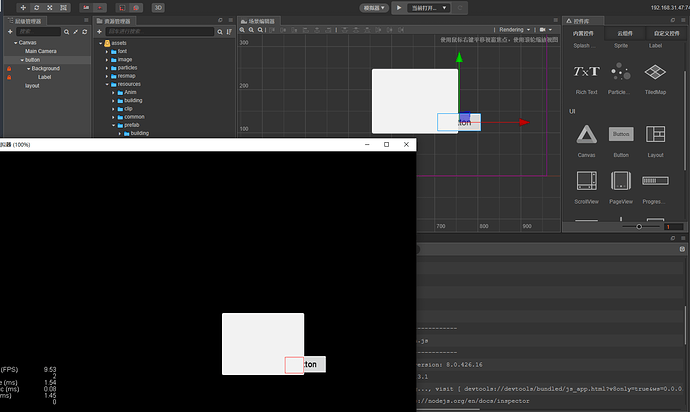Create a new asset with plus icon

tap(99, 32)
